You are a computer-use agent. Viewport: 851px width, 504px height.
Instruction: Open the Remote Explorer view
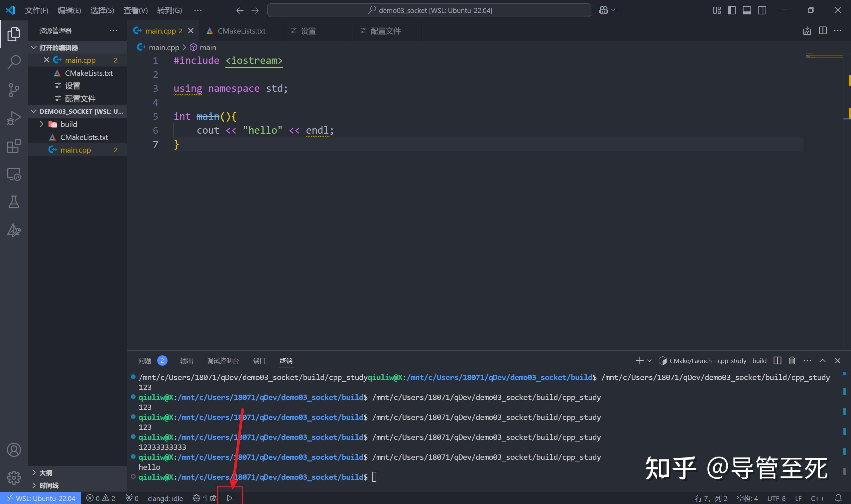click(x=14, y=174)
